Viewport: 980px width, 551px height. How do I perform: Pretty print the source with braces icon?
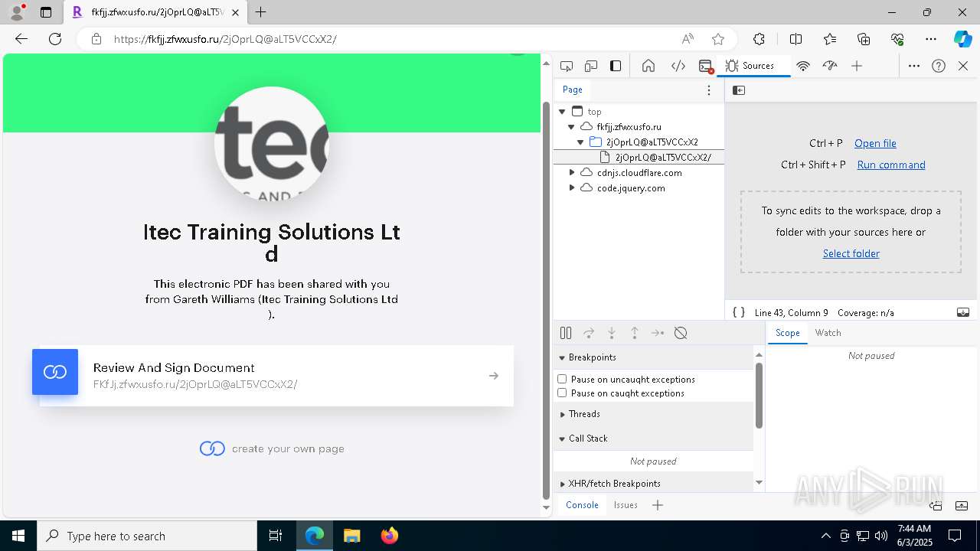coord(739,312)
